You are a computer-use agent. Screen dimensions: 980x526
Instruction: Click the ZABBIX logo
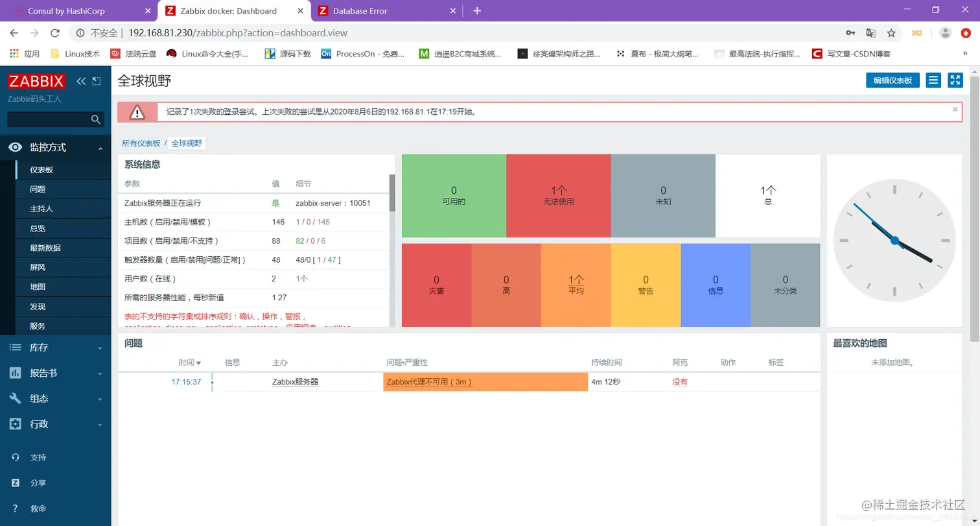click(36, 81)
